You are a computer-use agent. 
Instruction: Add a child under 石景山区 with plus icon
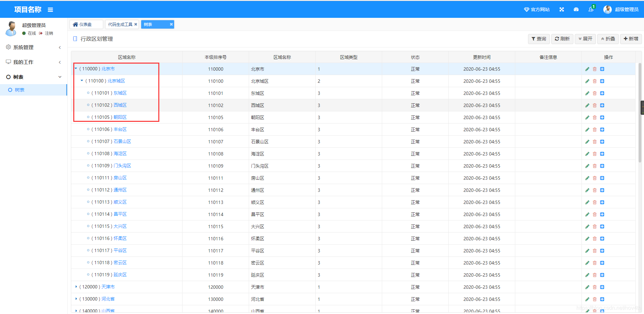tap(602, 142)
